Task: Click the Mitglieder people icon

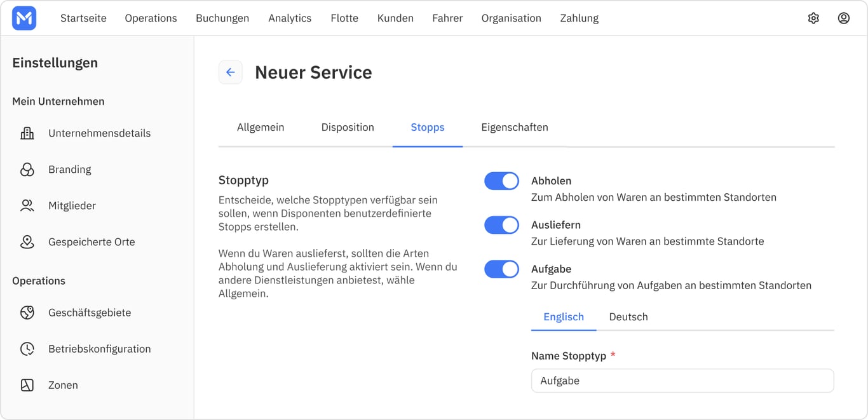Action: point(27,206)
